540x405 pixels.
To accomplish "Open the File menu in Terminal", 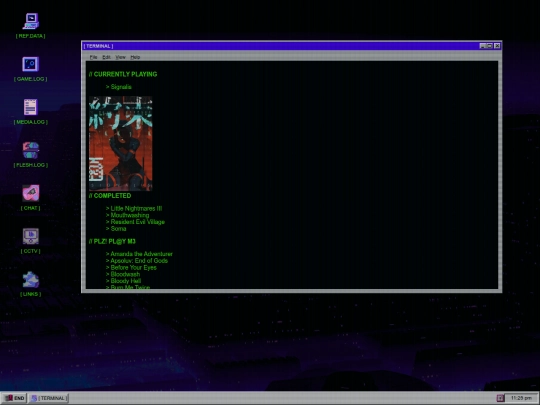I will coord(93,57).
